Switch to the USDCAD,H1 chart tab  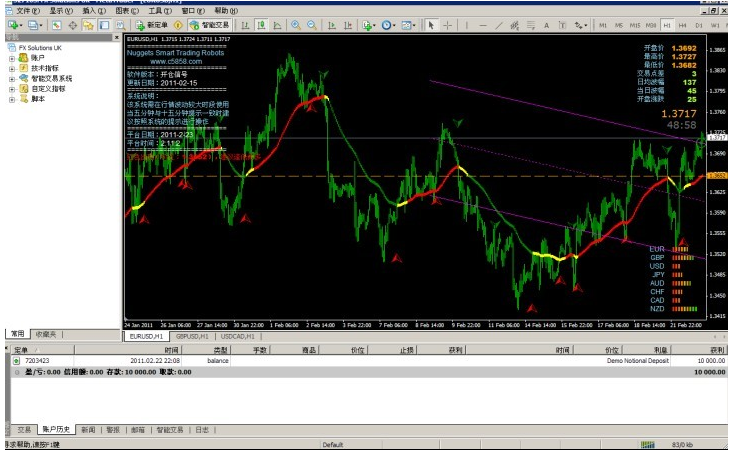click(x=237, y=336)
